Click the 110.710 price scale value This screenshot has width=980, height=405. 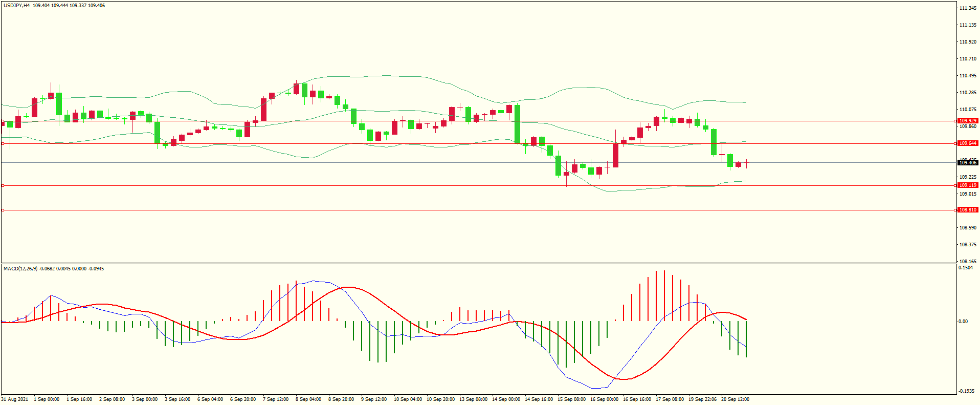point(968,59)
